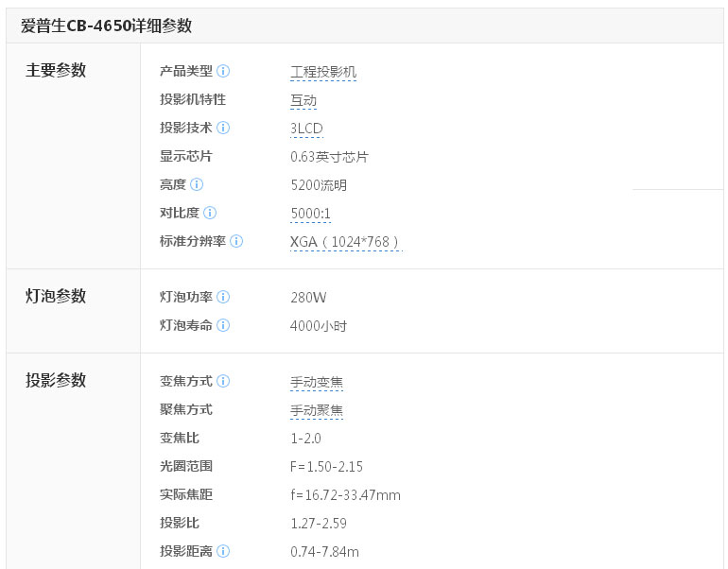Click the 手动变焦 zoom method link
Image resolution: width=728 pixels, height=569 pixels.
coord(317,382)
